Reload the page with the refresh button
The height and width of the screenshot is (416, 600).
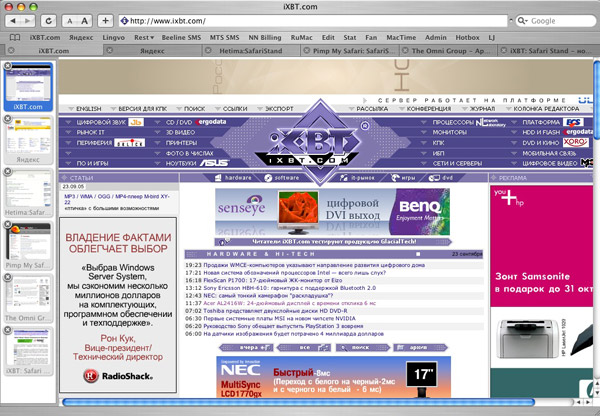tap(49, 21)
